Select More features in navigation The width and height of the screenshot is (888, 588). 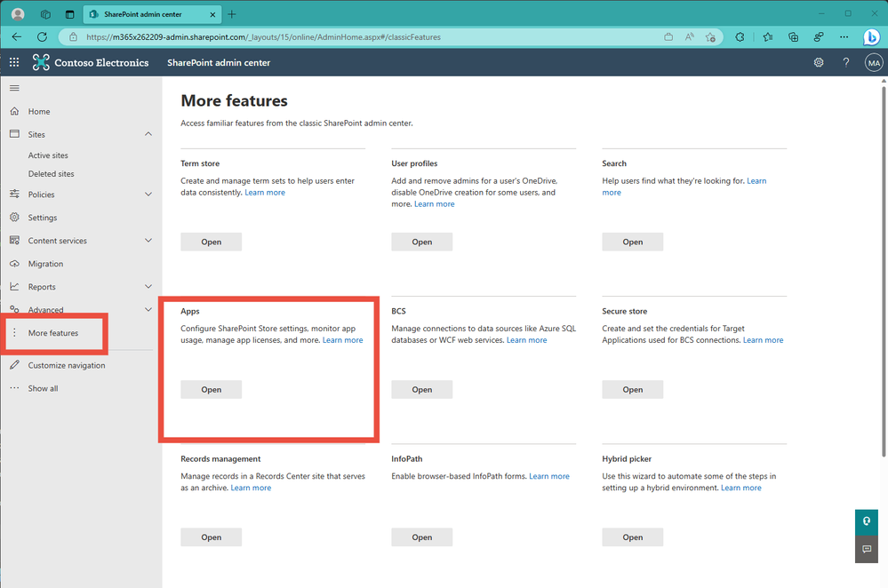click(53, 333)
